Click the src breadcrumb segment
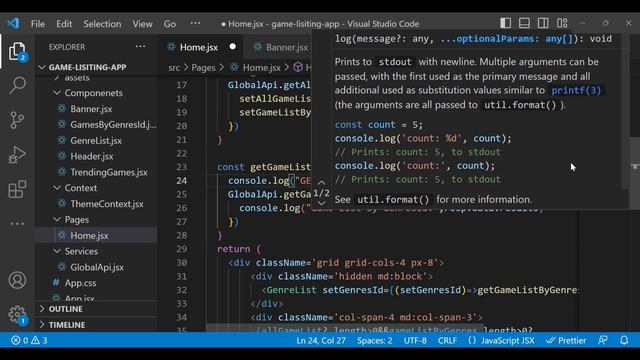Screen dimensions: 640x360 tap(174, 67)
